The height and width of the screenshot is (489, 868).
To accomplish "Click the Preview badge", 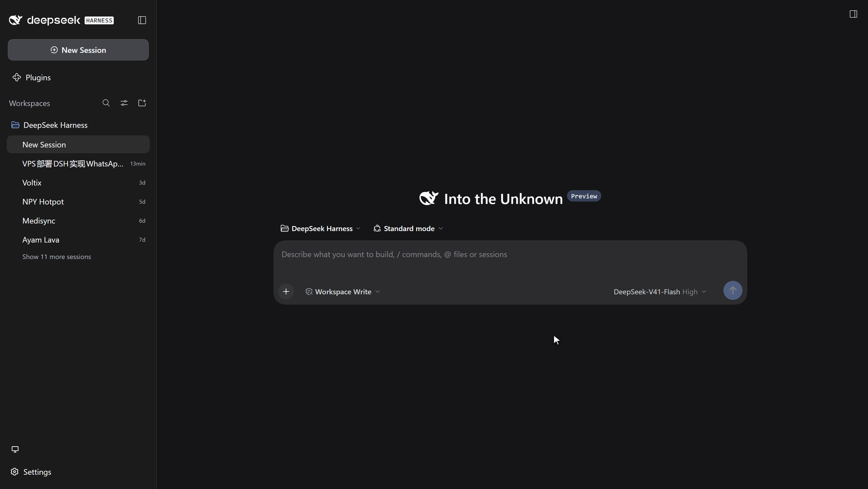I will tap(584, 196).
